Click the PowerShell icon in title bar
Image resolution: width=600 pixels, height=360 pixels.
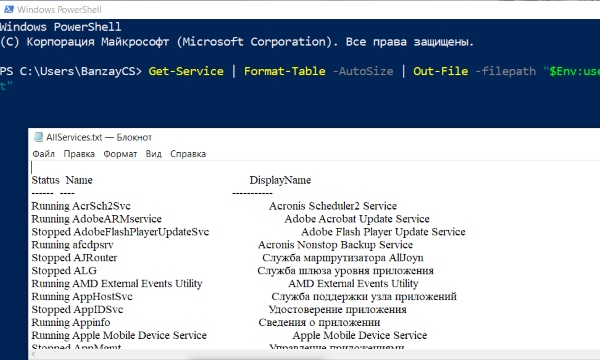pyautogui.click(x=9, y=9)
